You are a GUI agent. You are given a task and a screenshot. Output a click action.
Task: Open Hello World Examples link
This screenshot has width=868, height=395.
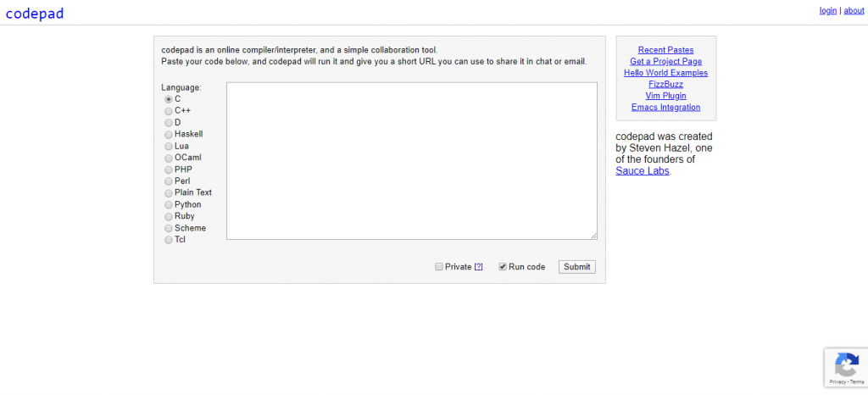pos(665,73)
